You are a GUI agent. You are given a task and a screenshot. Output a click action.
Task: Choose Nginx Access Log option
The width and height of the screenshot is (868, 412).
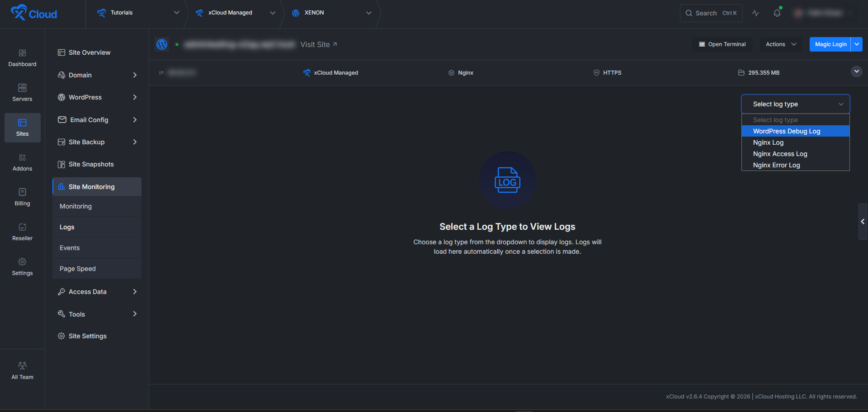point(796,154)
